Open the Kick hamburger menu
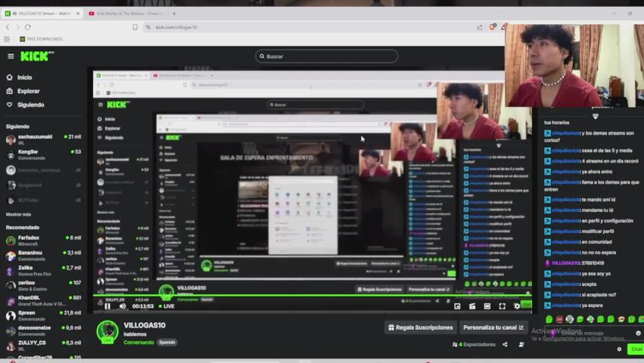This screenshot has height=363, width=644. point(11,56)
